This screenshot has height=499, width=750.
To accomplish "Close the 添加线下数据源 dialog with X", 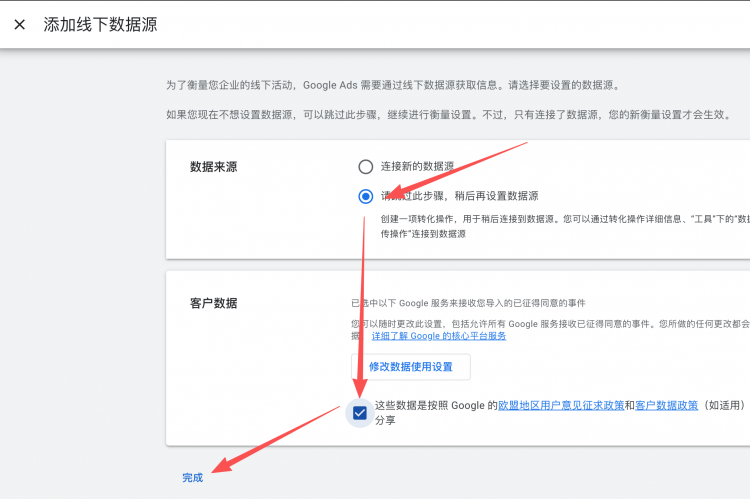I will [19, 24].
